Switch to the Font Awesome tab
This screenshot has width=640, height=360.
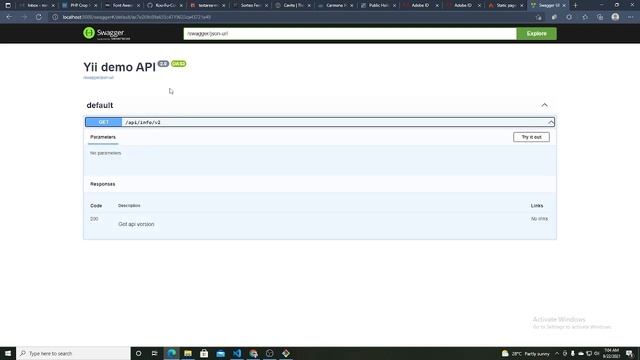(121, 5)
